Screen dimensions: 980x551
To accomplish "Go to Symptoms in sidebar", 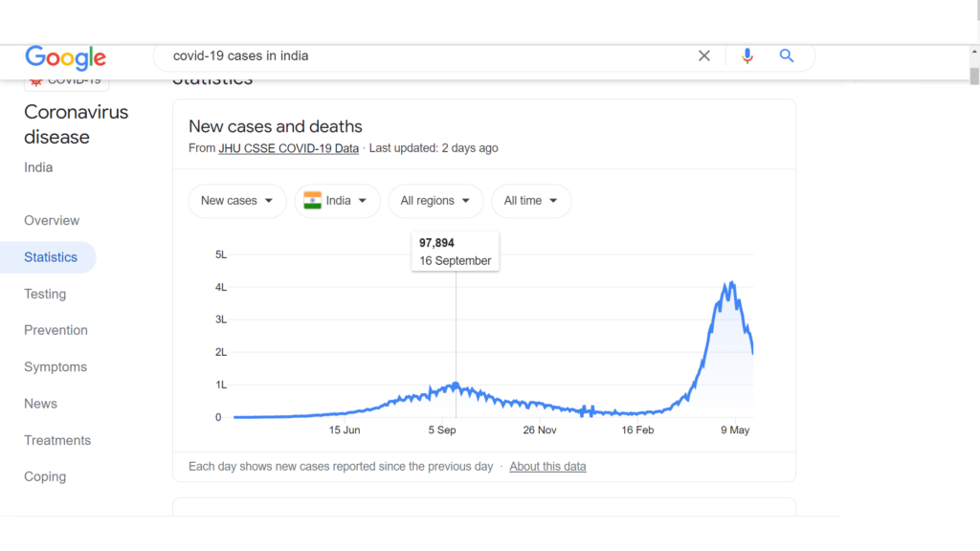I will coord(56,366).
